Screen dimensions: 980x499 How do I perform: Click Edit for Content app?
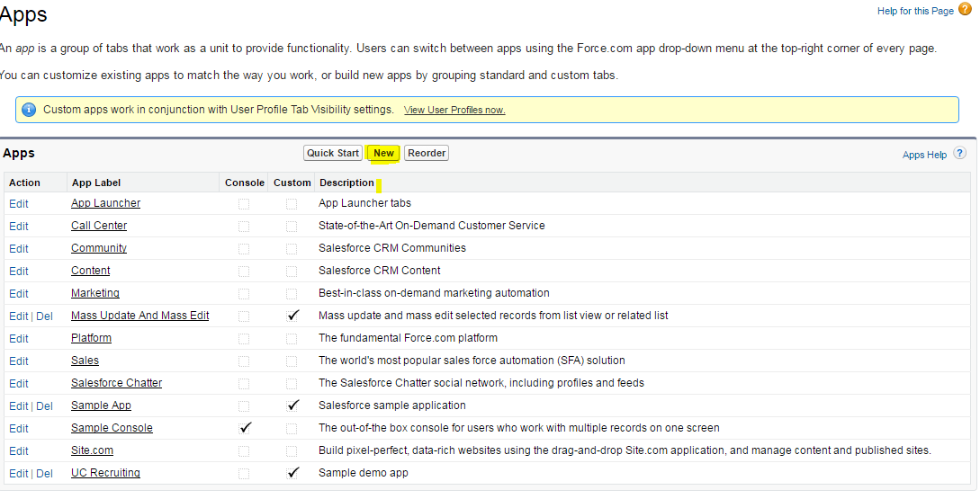pos(19,271)
